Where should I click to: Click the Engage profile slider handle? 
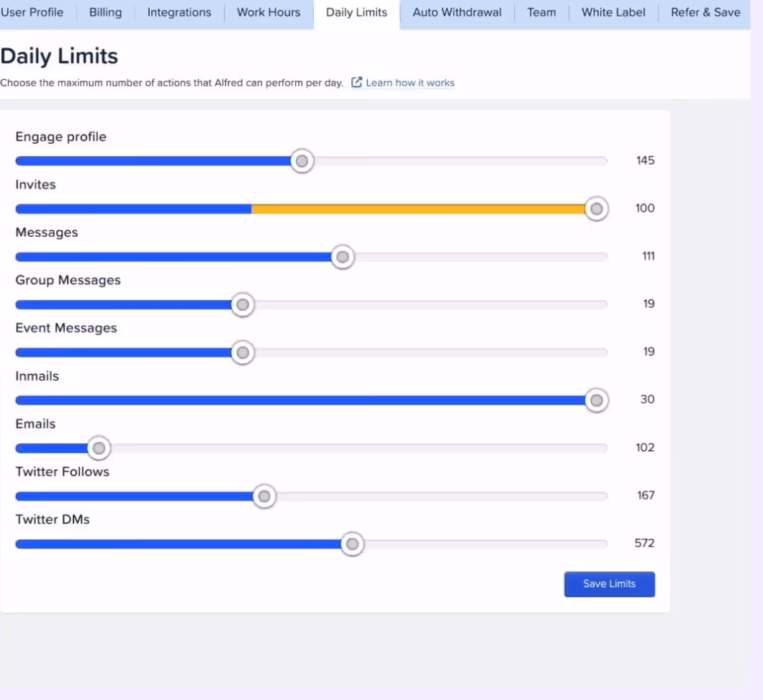[302, 161]
